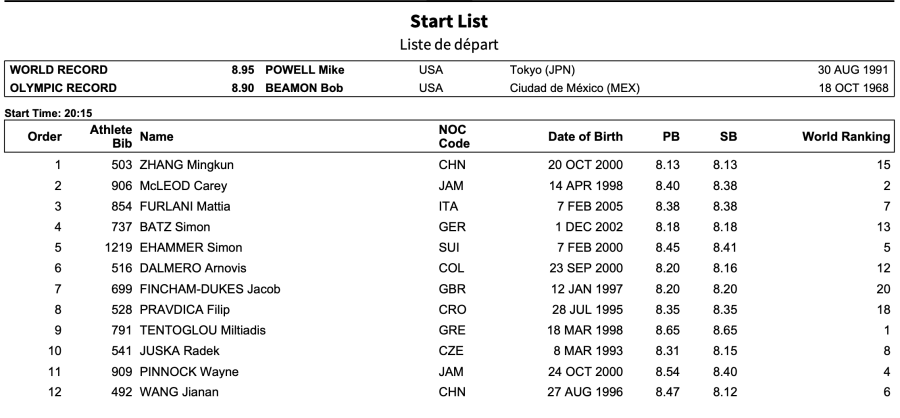Click Liste de départ subtitle

(x=450, y=44)
